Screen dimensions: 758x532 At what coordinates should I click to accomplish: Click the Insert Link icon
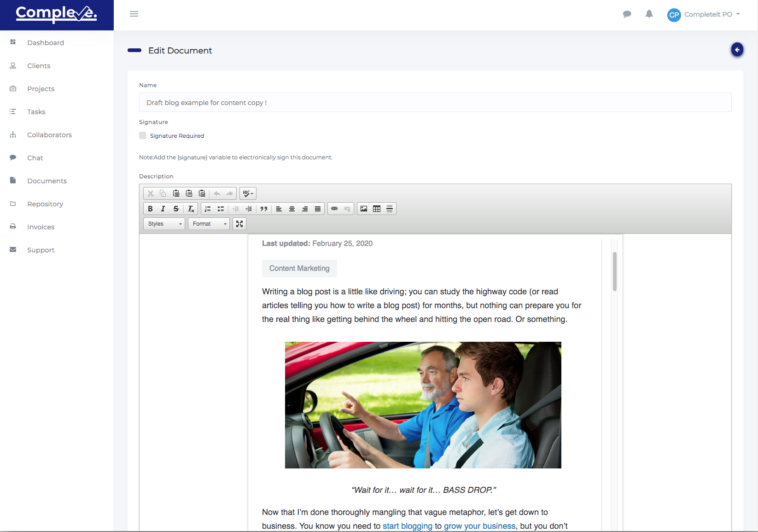click(334, 209)
